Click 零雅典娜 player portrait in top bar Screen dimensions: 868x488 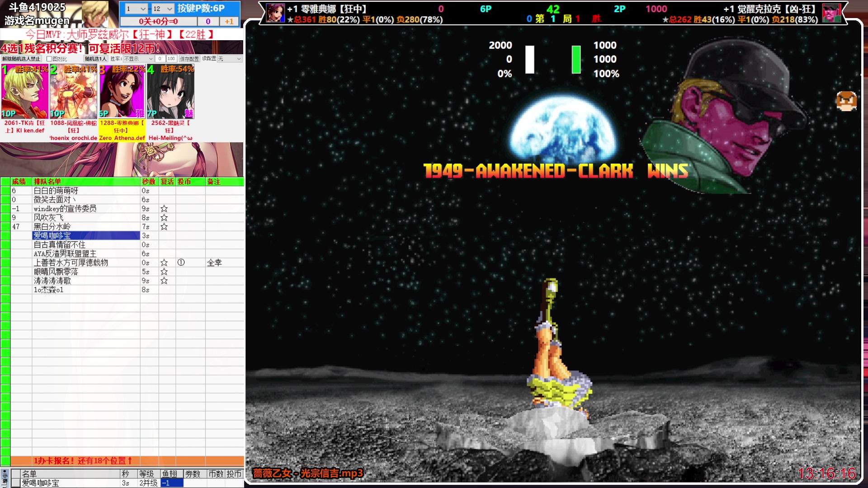click(x=275, y=13)
